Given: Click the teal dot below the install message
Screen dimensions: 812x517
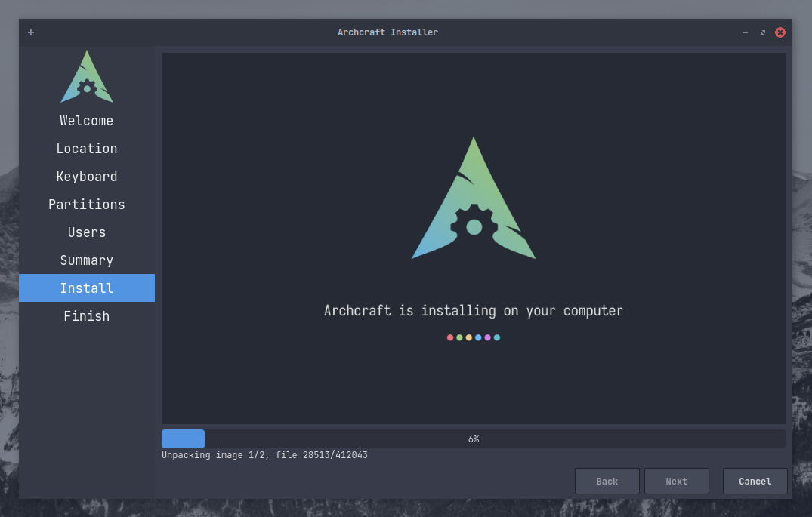Looking at the screenshot, I should [496, 337].
